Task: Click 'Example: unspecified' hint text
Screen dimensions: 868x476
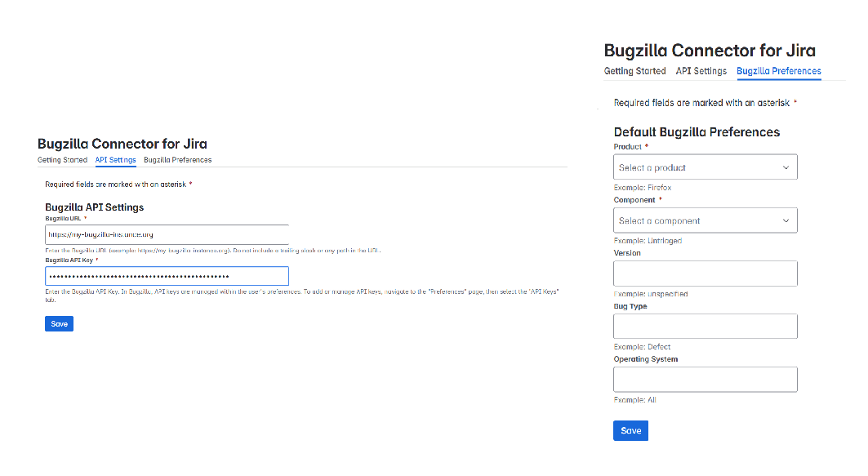Action: coord(651,294)
